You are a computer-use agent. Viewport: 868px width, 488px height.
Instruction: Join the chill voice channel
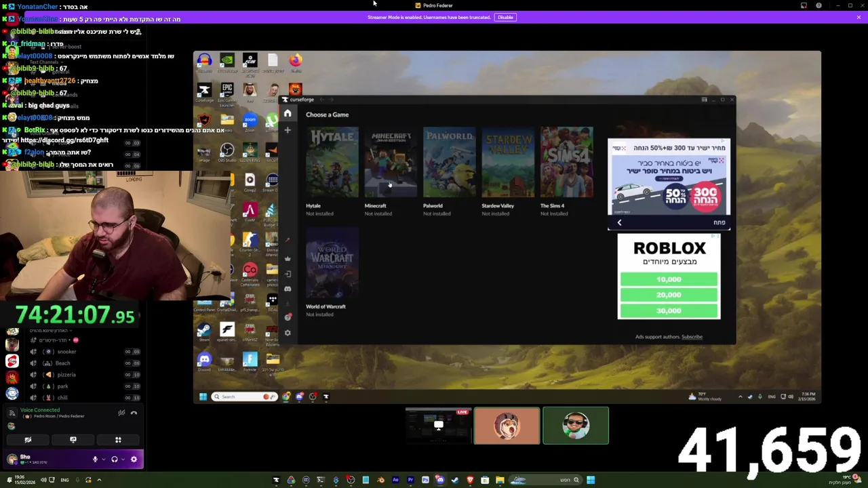point(84,398)
